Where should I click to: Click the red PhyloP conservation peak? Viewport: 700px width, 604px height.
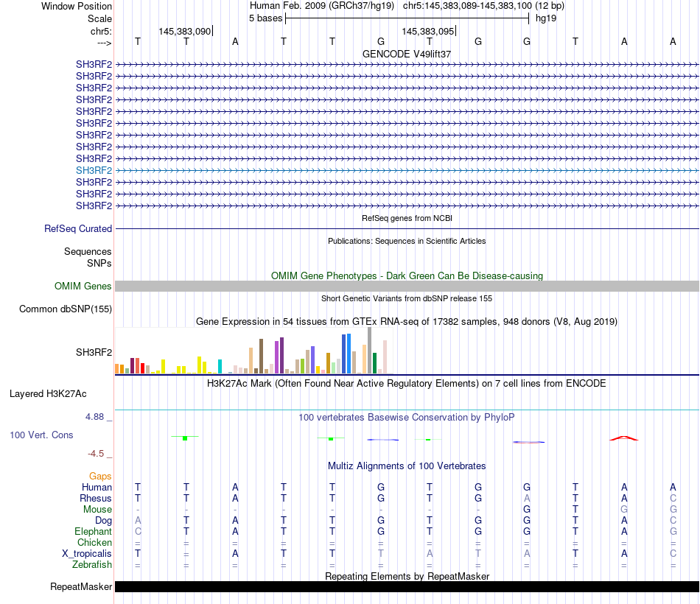click(624, 438)
